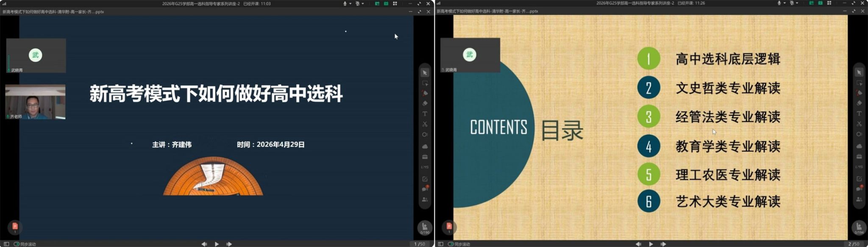868x247 pixels.
Task: Open the chat messages icon beside the title slide
Action: coord(425,189)
